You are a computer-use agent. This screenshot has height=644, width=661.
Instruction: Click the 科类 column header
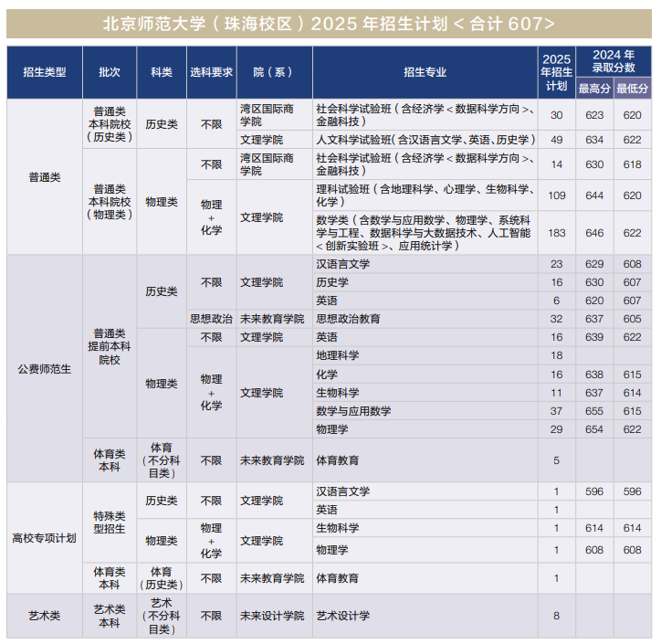tap(162, 72)
